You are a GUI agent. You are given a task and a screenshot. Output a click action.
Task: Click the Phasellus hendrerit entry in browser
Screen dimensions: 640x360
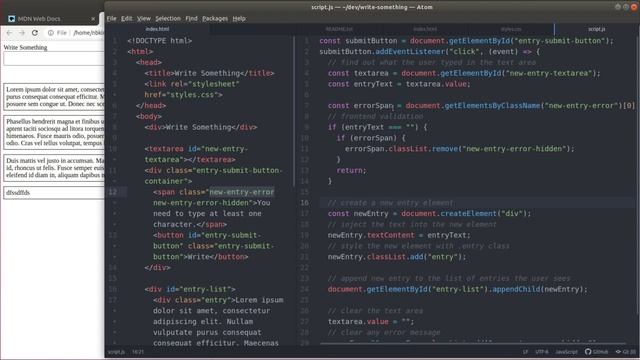pos(54,132)
